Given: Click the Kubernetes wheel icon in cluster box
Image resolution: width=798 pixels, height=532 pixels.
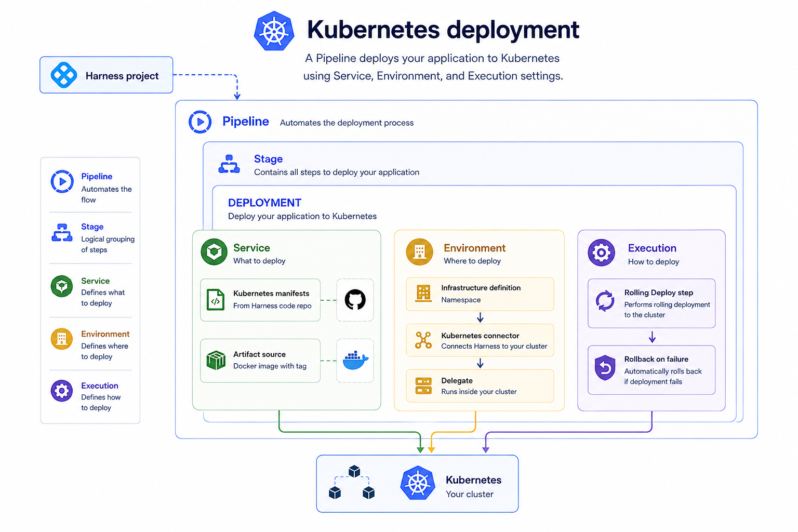Looking at the screenshot, I should point(418,483).
